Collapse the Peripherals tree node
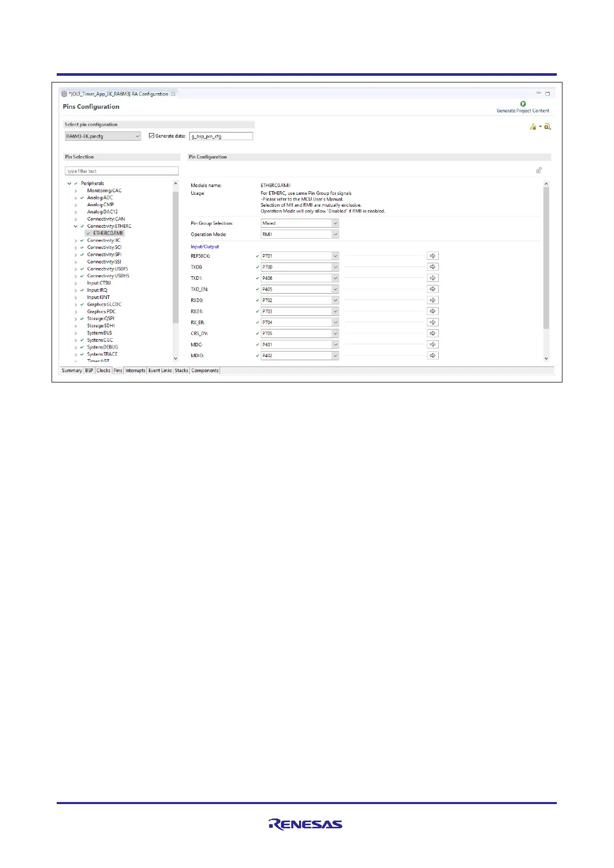614x868 pixels. tap(69, 183)
